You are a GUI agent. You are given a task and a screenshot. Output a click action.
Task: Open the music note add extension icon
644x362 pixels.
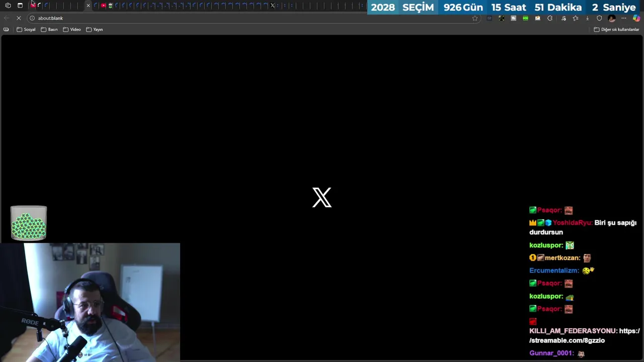tap(562, 18)
